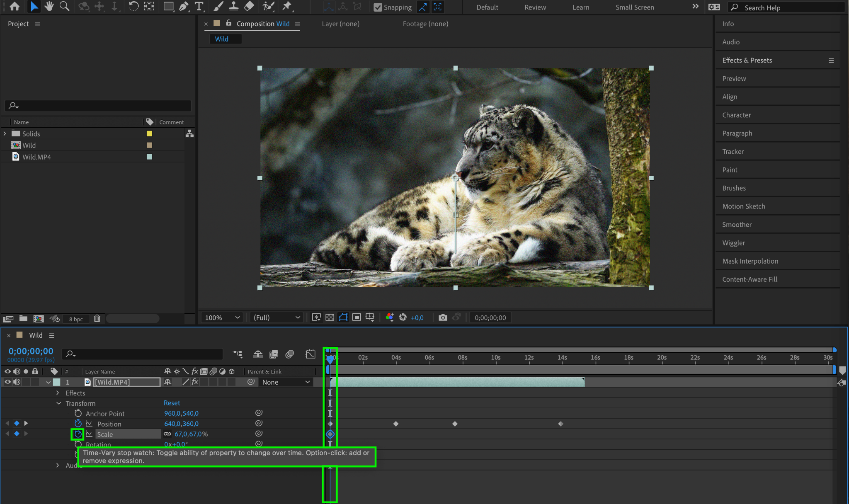
Task: Select the Pen tool
Action: tap(184, 6)
